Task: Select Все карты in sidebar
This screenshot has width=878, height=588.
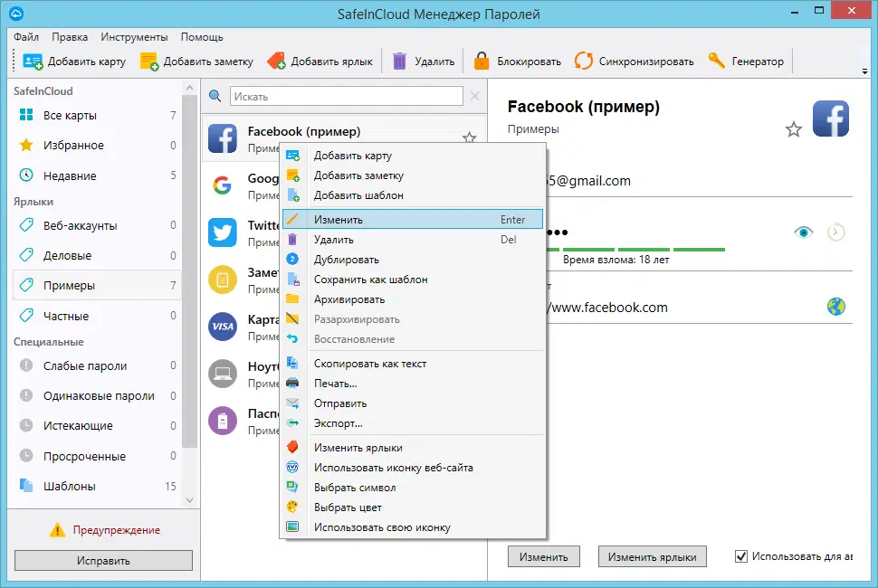Action: pyautogui.click(x=97, y=115)
